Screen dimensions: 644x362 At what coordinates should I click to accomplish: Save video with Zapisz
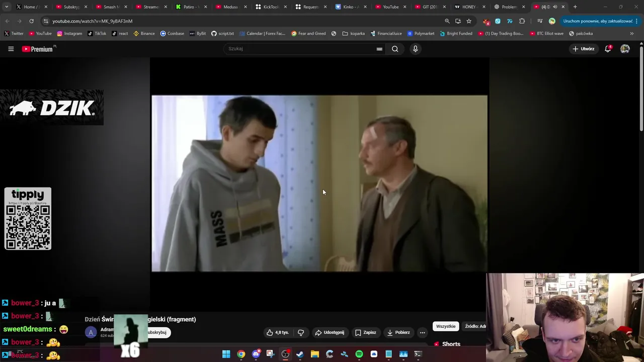pyautogui.click(x=366, y=332)
